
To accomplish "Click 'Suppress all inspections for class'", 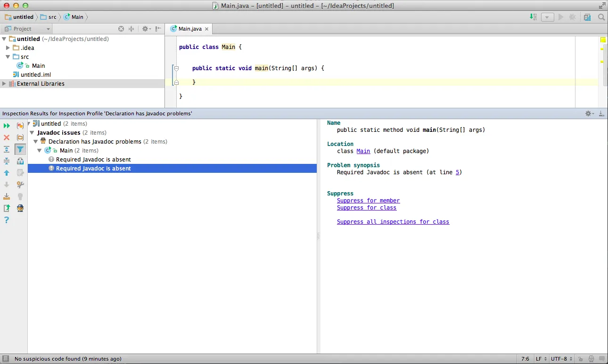I will [x=393, y=222].
